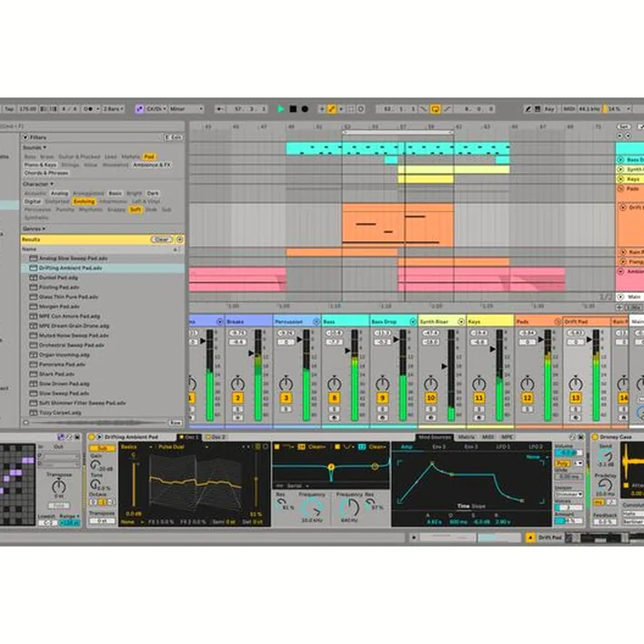Select the Env 2 modulation tab
Screen dimensions: 644x644
(x=438, y=447)
